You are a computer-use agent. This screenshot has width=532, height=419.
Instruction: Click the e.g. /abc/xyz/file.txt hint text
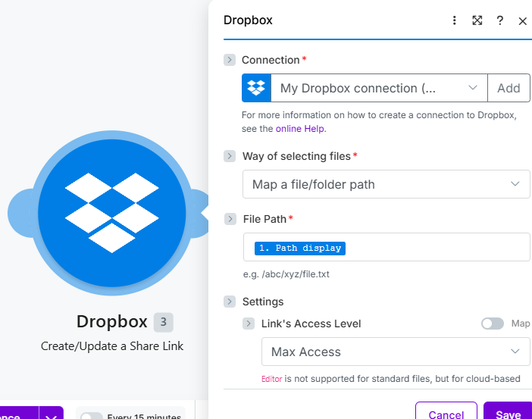(286, 274)
